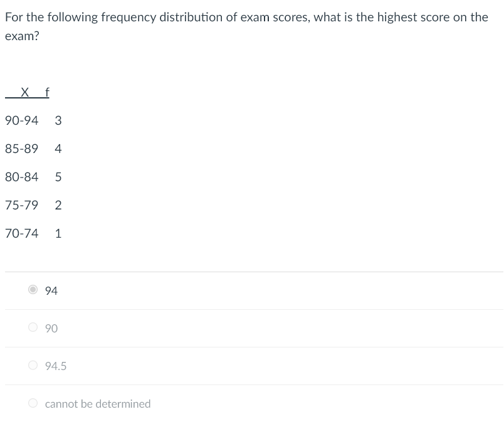
Task: Click the 90-94 interval row
Action: [21, 120]
